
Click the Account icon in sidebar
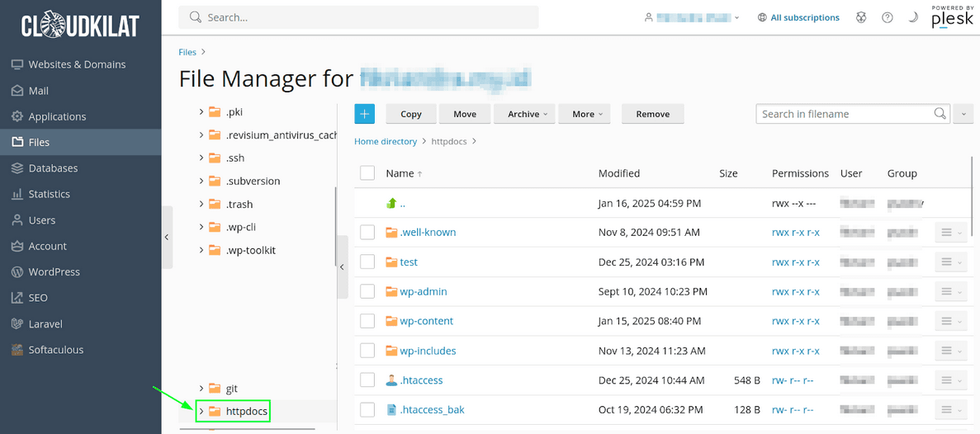click(17, 246)
